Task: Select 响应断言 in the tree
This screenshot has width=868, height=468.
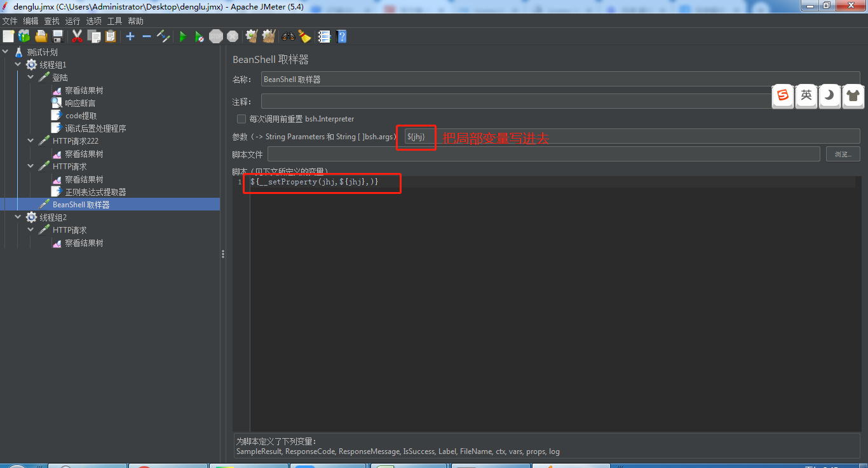Action: tap(80, 103)
